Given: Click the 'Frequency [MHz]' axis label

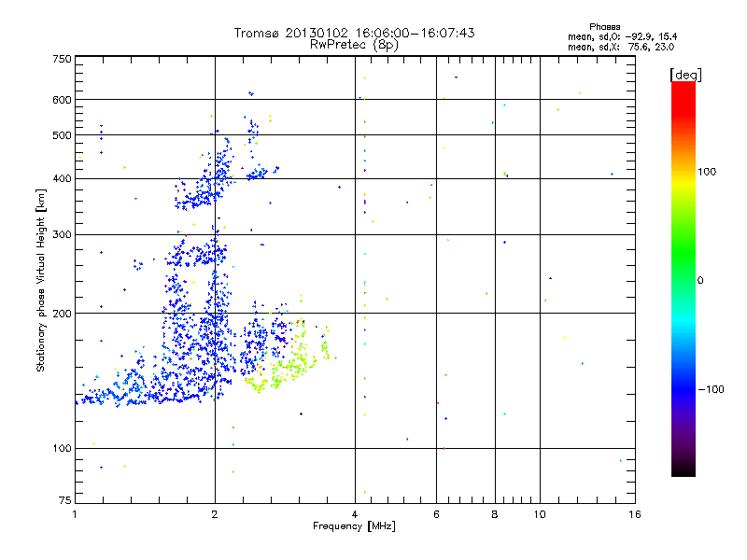Looking at the screenshot, I should click(354, 526).
